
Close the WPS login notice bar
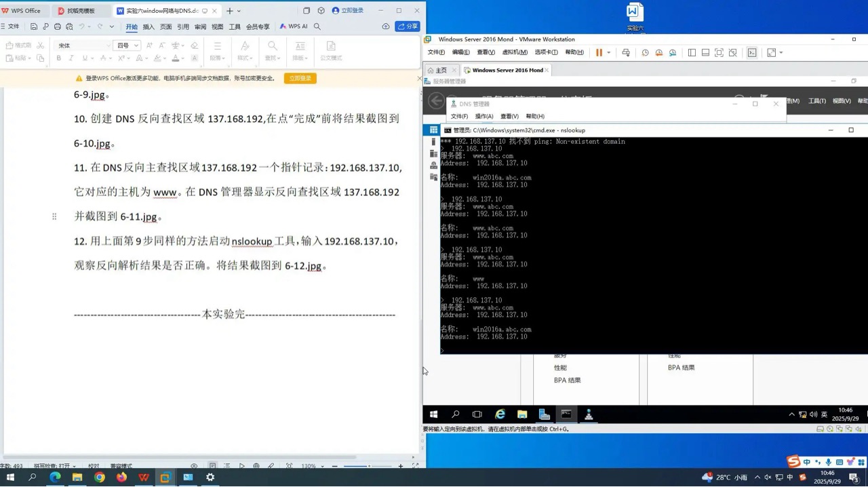click(419, 78)
